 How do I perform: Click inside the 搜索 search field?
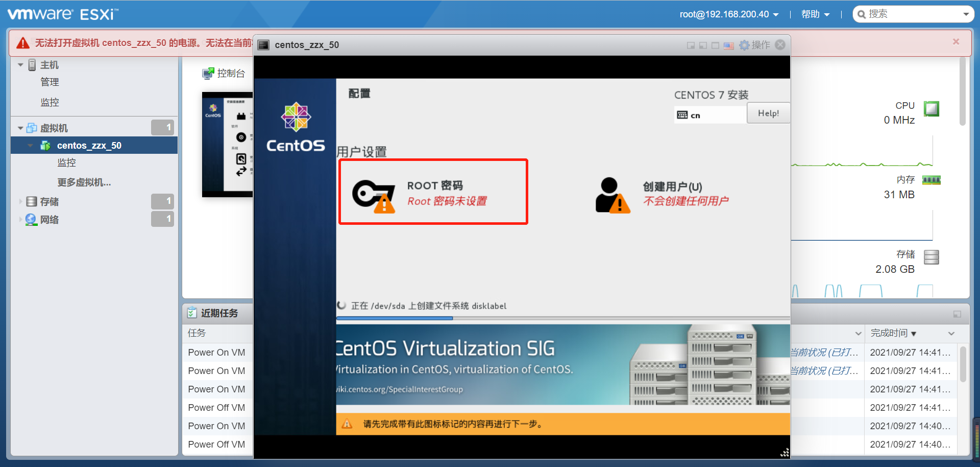pyautogui.click(x=914, y=14)
